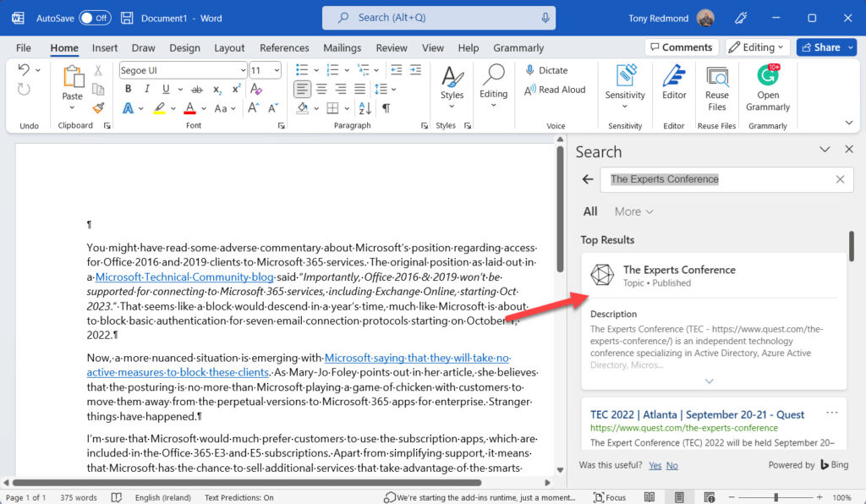Open the text highlight color swatch
This screenshot has width=866, height=504.
[x=160, y=108]
